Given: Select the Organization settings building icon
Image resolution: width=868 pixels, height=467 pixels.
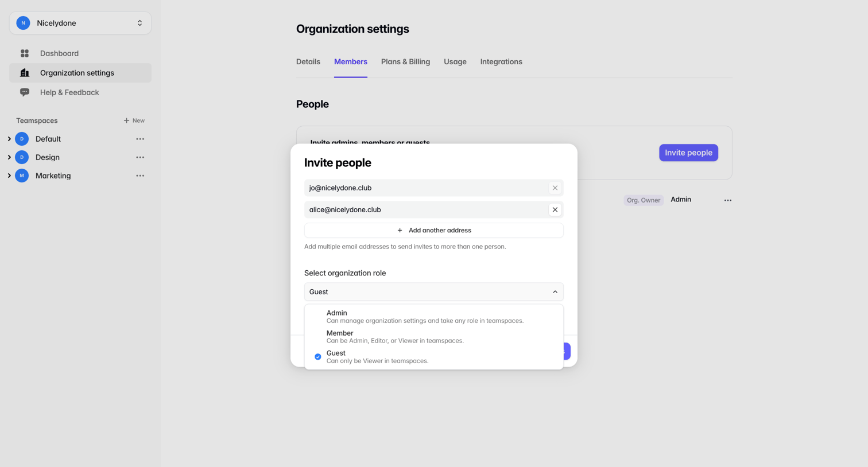Looking at the screenshot, I should (x=25, y=73).
